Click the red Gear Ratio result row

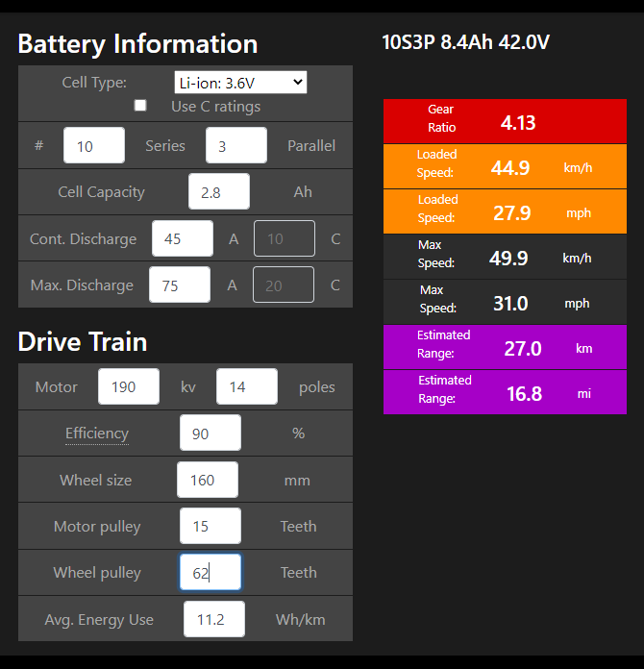(x=505, y=121)
